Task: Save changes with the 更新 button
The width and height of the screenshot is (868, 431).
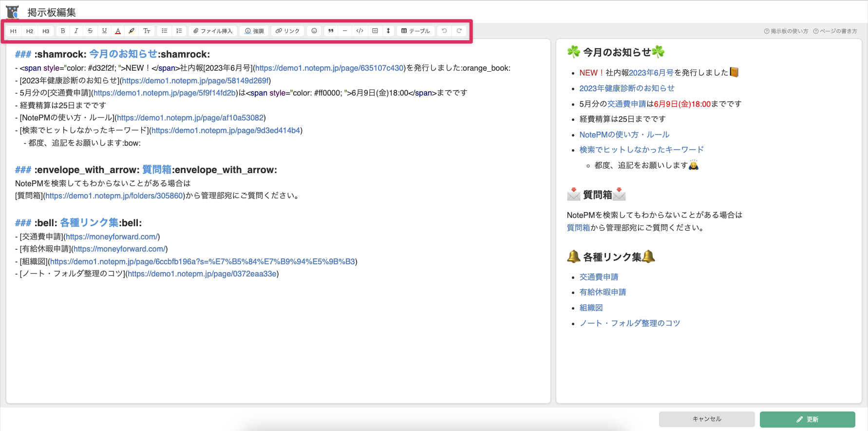Action: (808, 419)
